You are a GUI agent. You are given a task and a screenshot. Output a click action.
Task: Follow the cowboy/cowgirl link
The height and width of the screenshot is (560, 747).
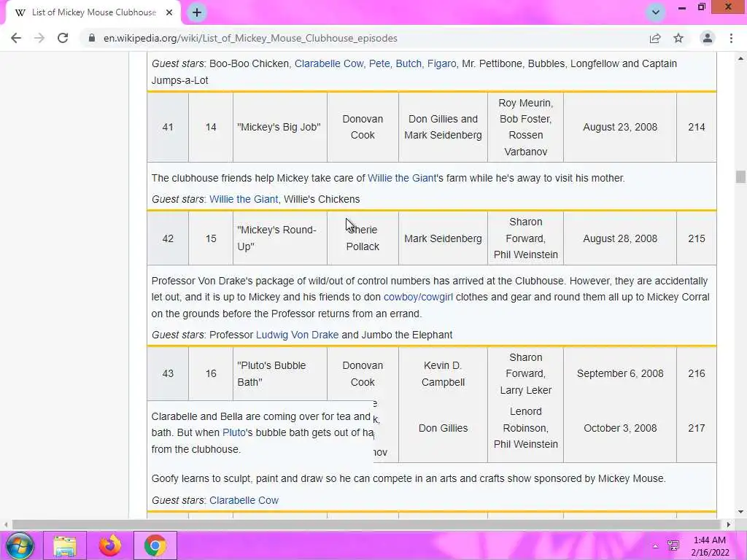tap(418, 297)
